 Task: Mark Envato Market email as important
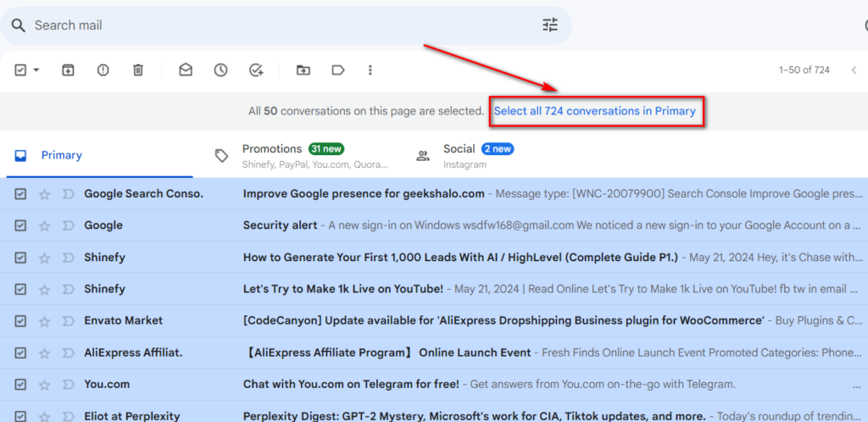(x=68, y=321)
